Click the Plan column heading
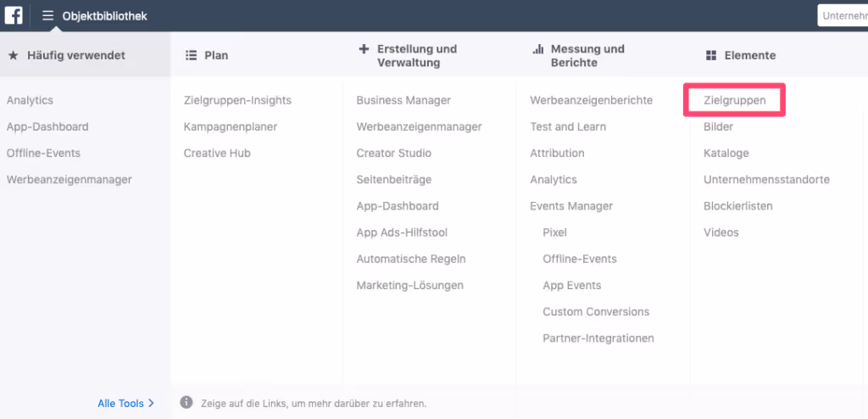Screen dimensions: 868x419 coord(216,55)
